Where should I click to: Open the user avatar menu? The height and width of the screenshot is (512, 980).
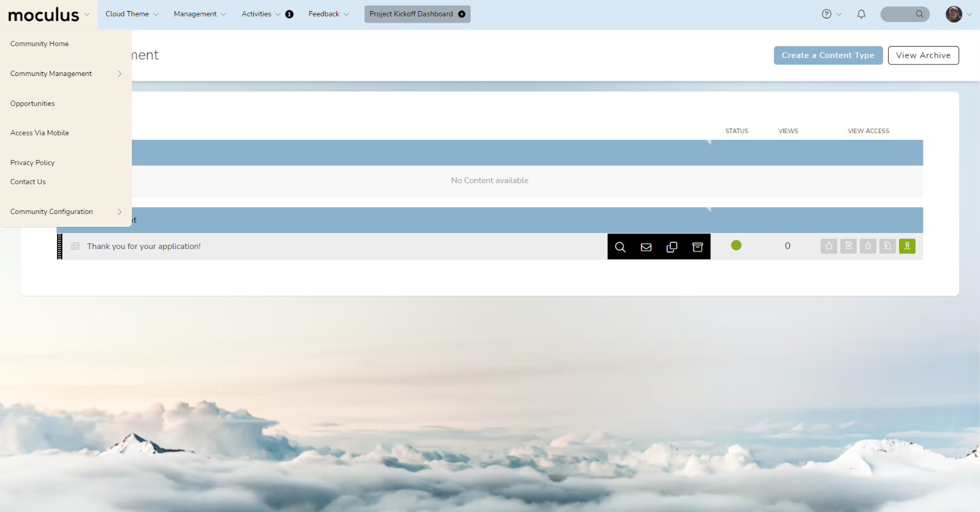click(954, 14)
